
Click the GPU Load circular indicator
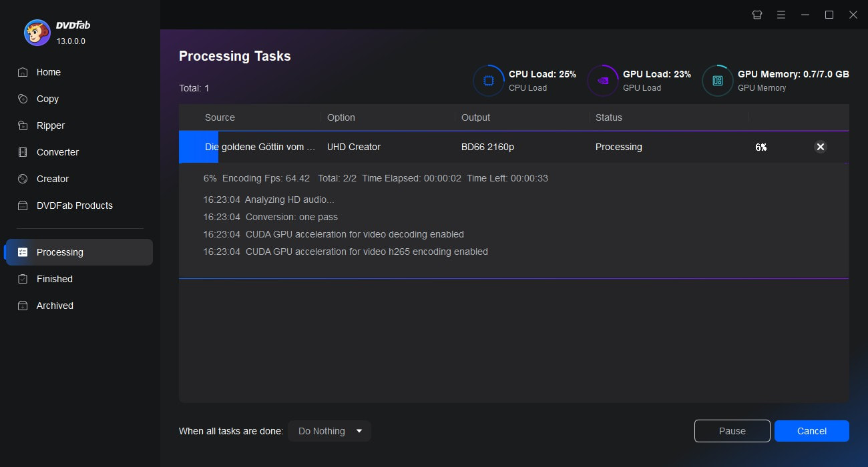(602, 80)
